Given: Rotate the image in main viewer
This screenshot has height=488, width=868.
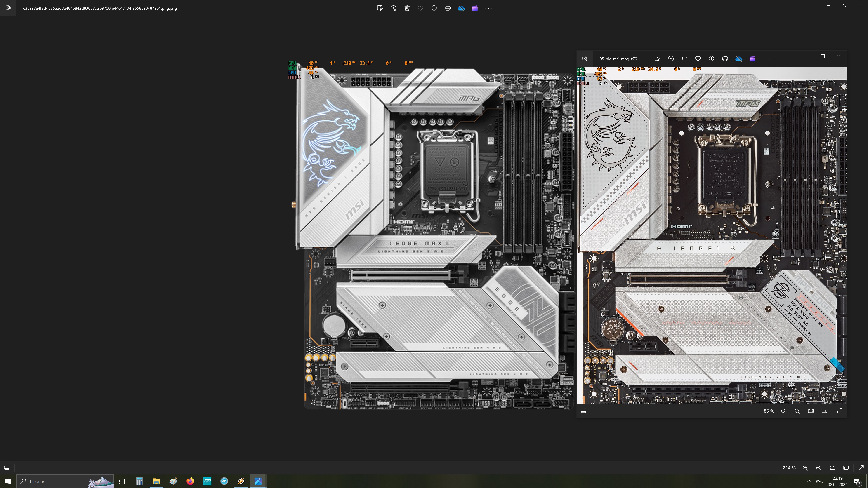Looking at the screenshot, I should [x=394, y=8].
